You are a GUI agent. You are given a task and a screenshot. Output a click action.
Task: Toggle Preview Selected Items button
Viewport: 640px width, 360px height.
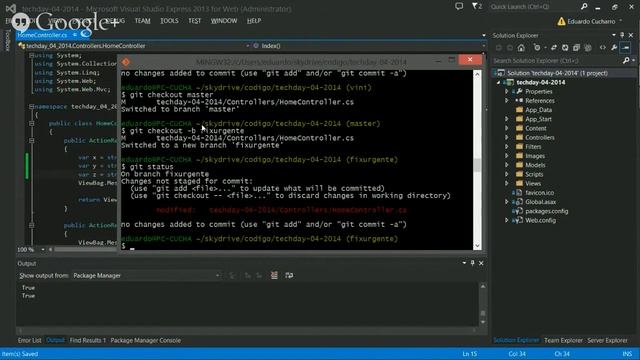click(x=626, y=48)
